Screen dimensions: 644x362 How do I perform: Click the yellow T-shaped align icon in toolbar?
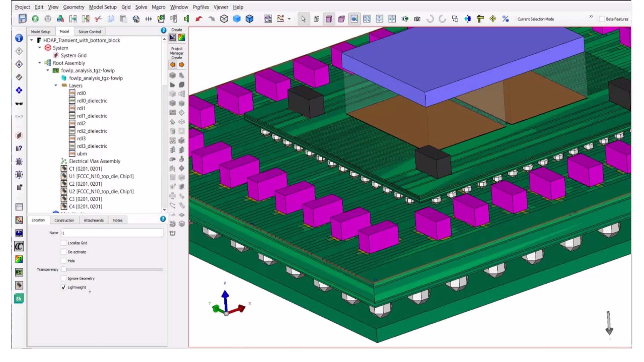480,19
